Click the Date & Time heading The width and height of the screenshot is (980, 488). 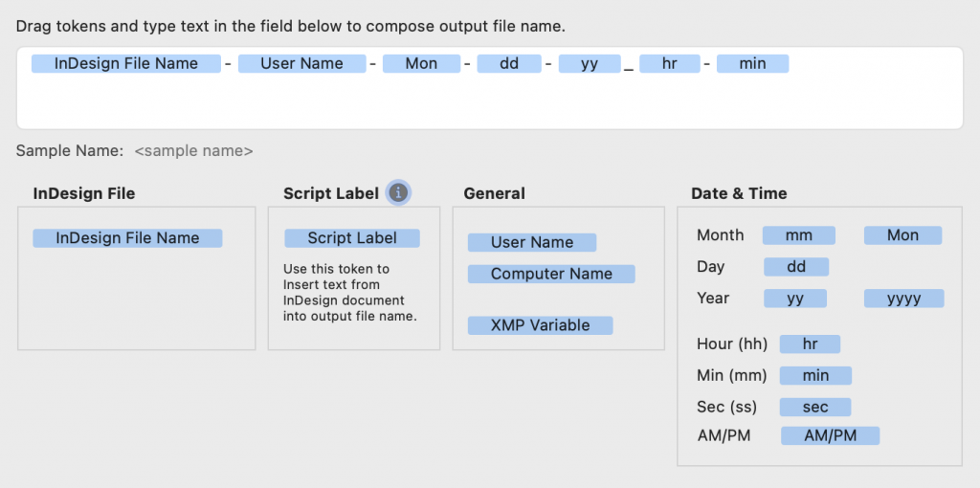[739, 193]
